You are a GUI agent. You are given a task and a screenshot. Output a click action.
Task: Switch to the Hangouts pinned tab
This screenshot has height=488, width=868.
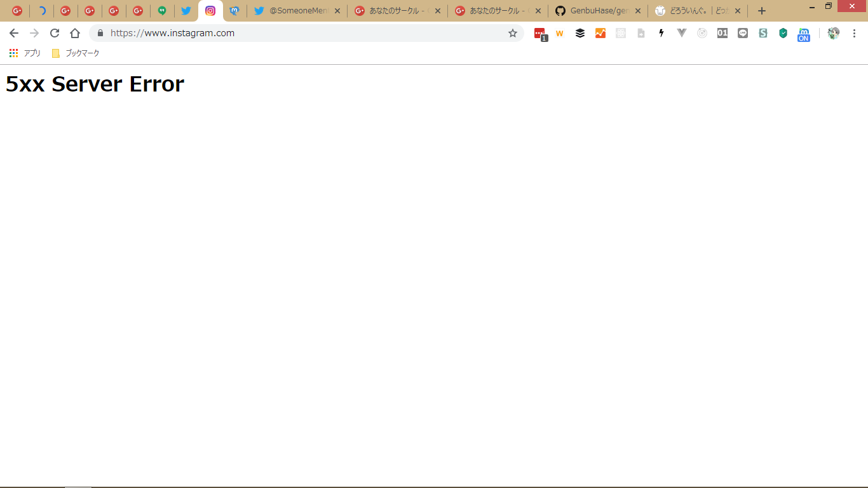(162, 11)
